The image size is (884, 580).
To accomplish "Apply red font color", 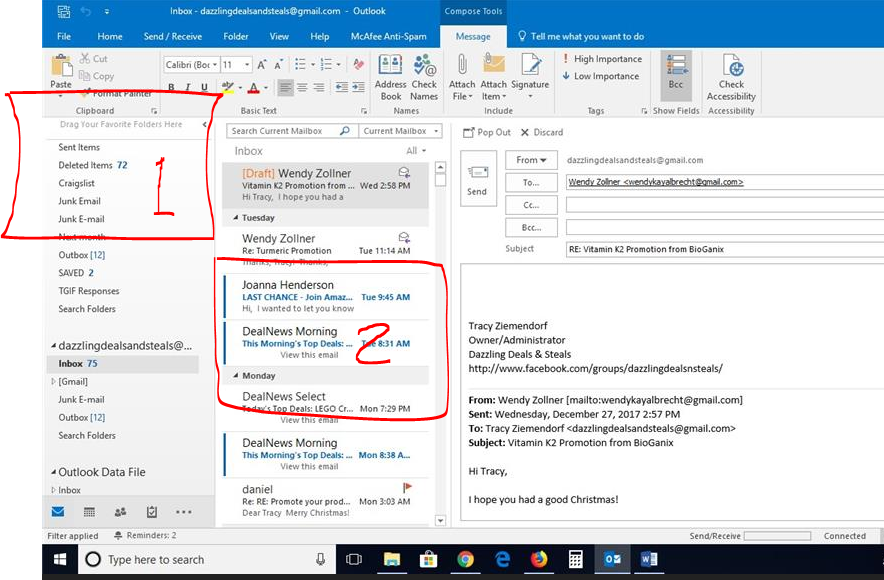I will [254, 87].
